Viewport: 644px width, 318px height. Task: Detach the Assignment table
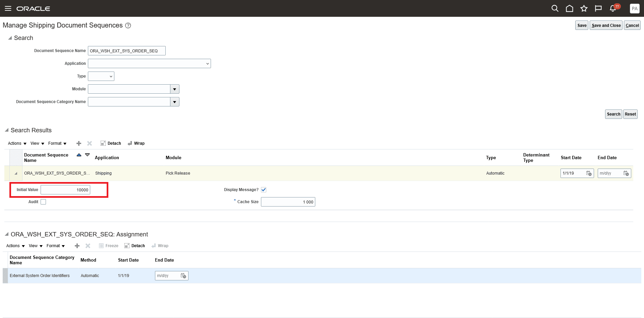tap(135, 246)
